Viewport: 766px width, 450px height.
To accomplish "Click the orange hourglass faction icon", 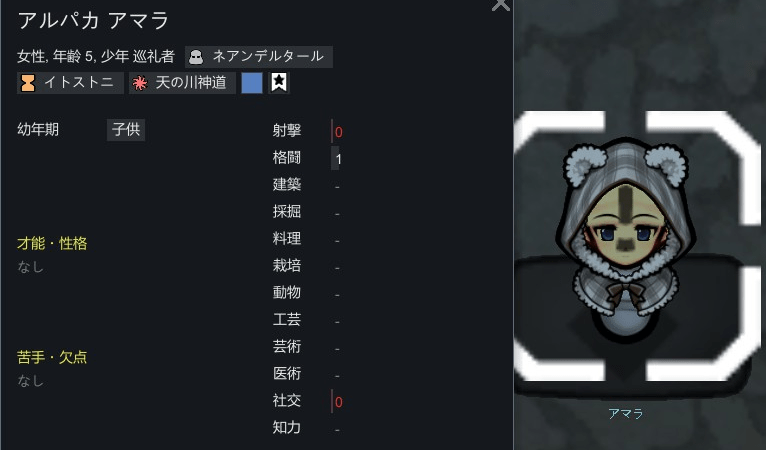I will 28,83.
